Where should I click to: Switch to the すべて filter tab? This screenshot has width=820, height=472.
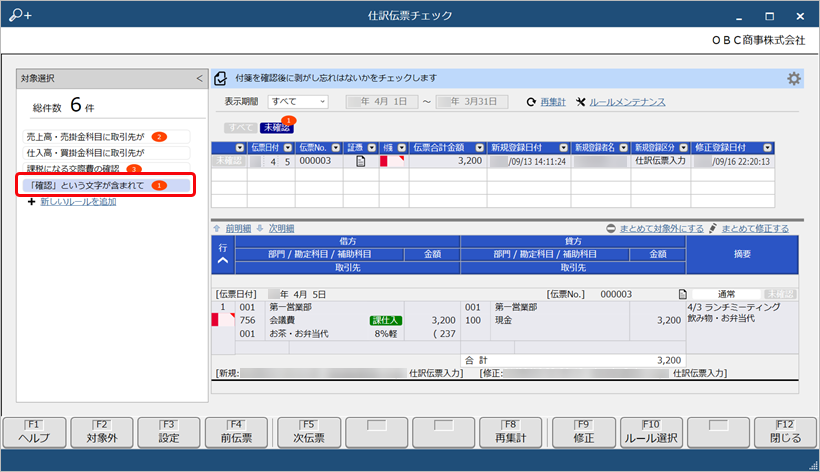coord(241,128)
